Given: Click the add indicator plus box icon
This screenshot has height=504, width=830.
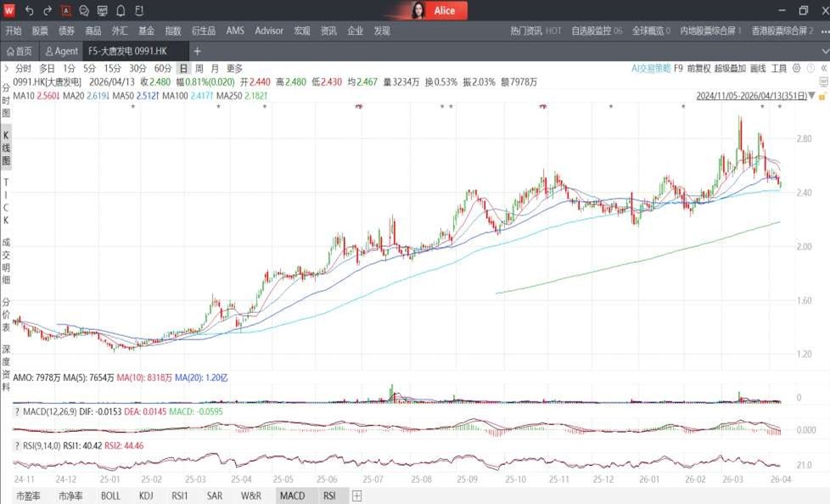Looking at the screenshot, I should (357, 496).
